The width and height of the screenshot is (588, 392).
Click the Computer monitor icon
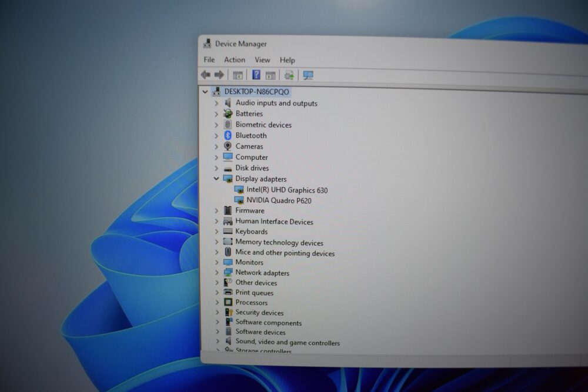(228, 157)
